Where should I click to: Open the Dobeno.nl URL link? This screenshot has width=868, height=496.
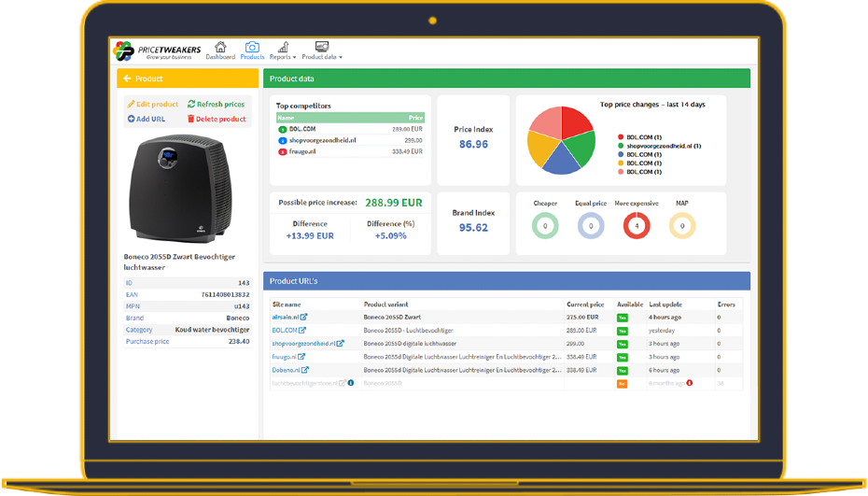pos(290,370)
